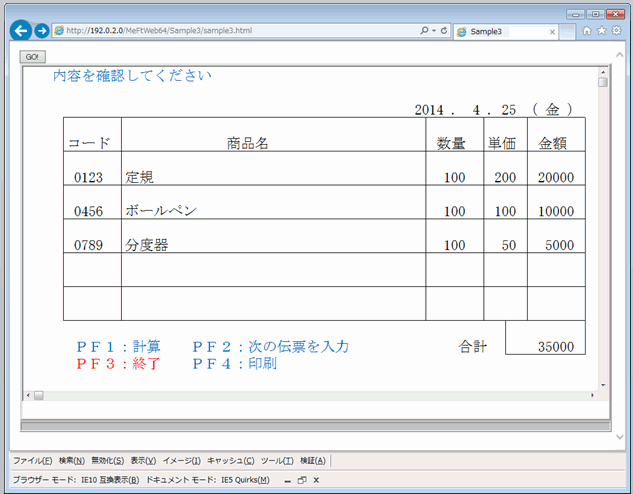633x494 pixels.
Task: Click the Internet Explorer icon in address bar
Action: pos(59,31)
